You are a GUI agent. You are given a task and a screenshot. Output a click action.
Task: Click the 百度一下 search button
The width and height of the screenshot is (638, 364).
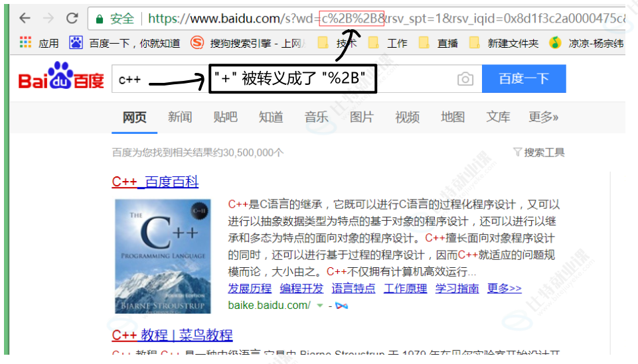tap(524, 78)
